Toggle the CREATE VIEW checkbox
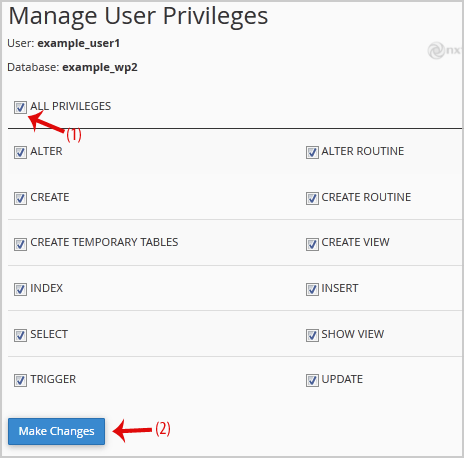The height and width of the screenshot is (458, 464). click(x=312, y=244)
